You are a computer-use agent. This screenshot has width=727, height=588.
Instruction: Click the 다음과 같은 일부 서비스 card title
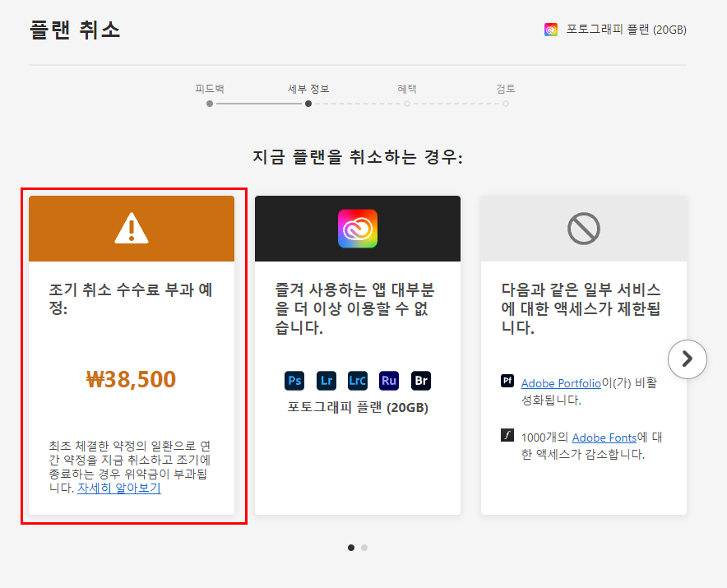pos(581,308)
